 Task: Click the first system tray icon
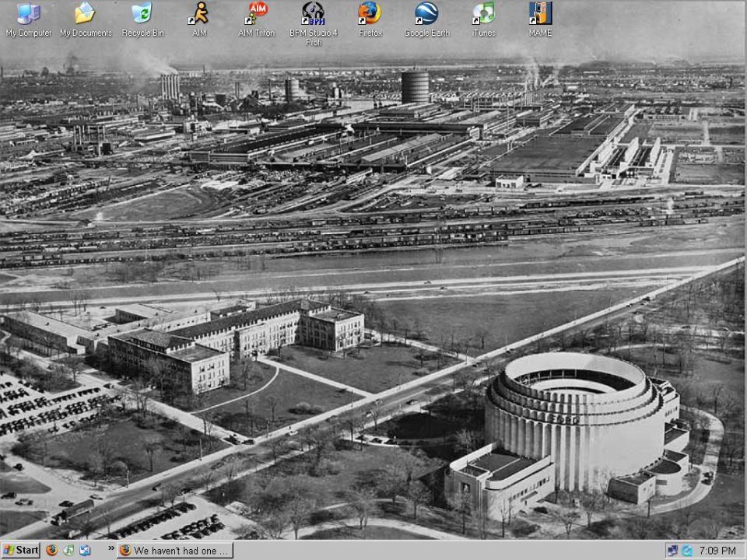pos(672,551)
